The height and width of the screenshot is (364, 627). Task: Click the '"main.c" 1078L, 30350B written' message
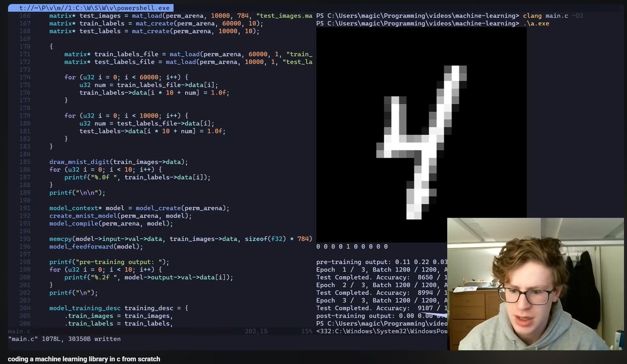64,339
